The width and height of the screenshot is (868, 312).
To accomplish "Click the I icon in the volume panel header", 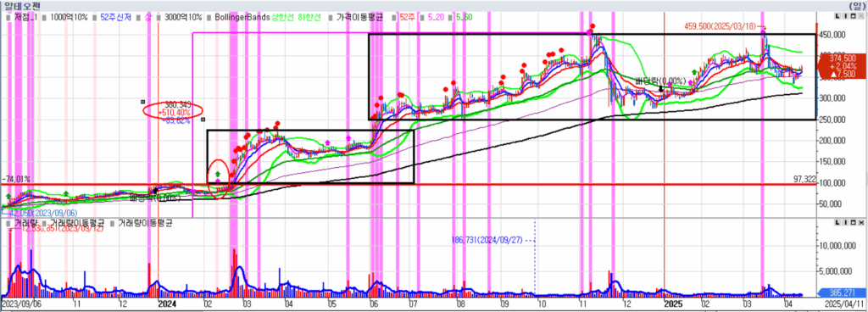I will tap(845, 222).
